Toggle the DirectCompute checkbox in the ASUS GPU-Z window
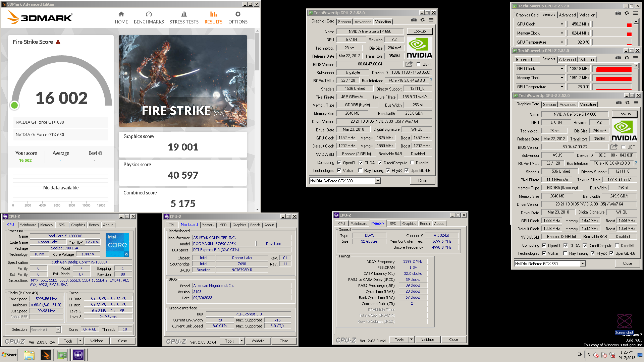This screenshot has width=644, height=362. 585,245
